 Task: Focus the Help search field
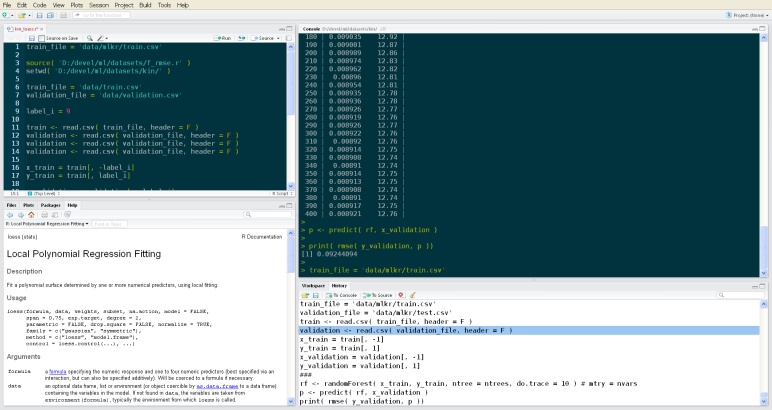268,215
